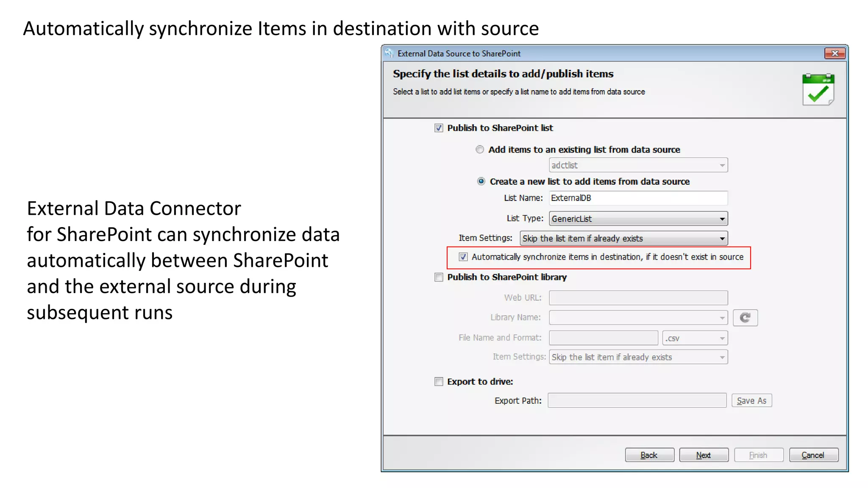This screenshot has height=488, width=868.
Task: Click the 'Specify the list details to add/publish items' heading
Action: coord(503,74)
